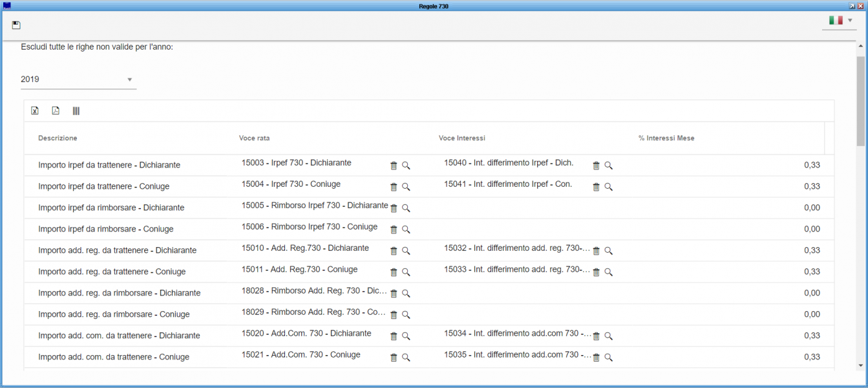868x388 pixels.
Task: Sort by Descrizione column header
Action: [x=58, y=138]
